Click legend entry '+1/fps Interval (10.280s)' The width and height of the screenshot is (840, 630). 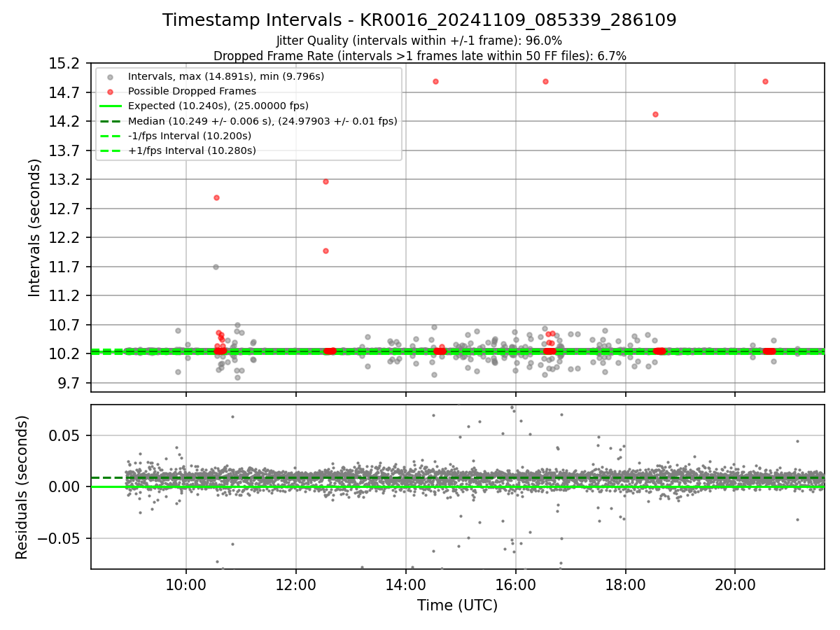[192, 150]
